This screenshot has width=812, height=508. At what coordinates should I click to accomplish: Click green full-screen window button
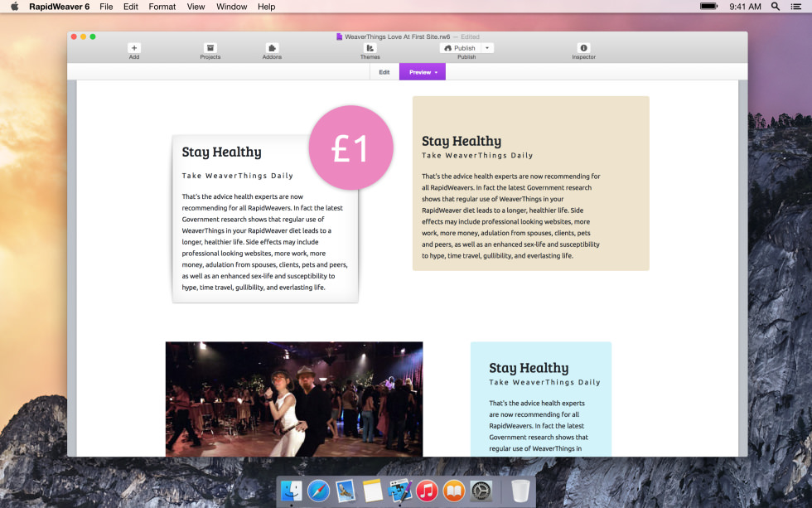[93, 36]
